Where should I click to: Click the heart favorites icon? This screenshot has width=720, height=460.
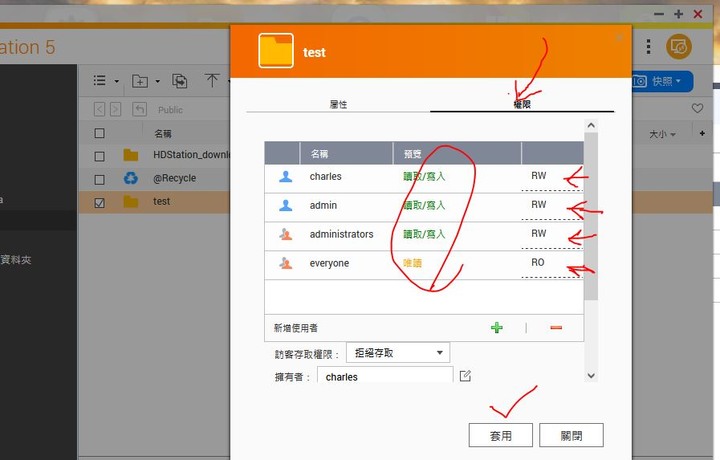click(x=697, y=108)
